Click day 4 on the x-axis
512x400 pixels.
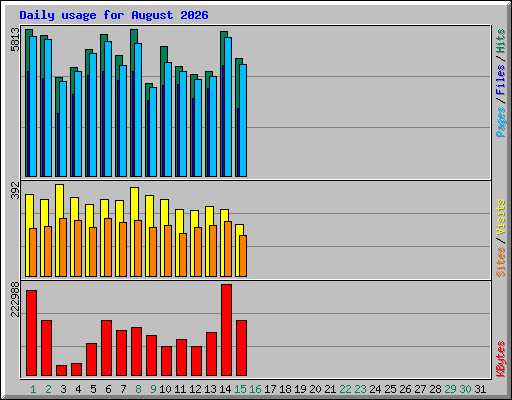[x=78, y=389]
